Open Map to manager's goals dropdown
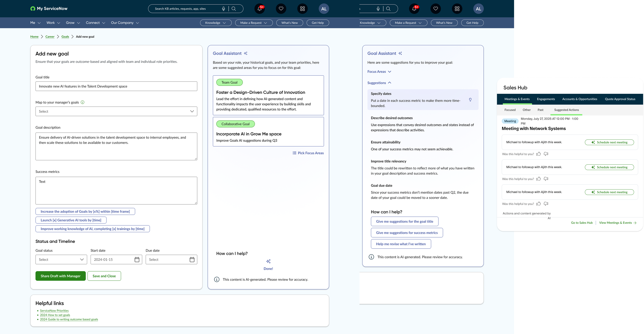This screenshot has width=644, height=334. click(x=116, y=111)
